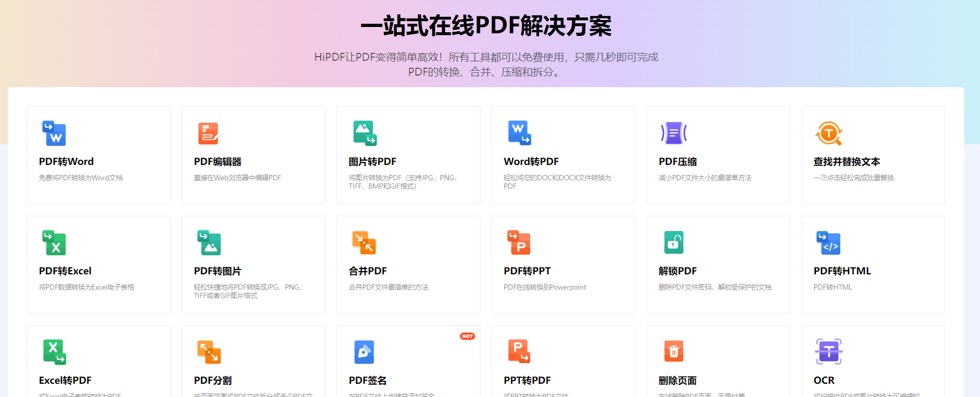Click the 查找并替换文本 magnifier icon
Viewport: 980px width, 397px height.
829,133
